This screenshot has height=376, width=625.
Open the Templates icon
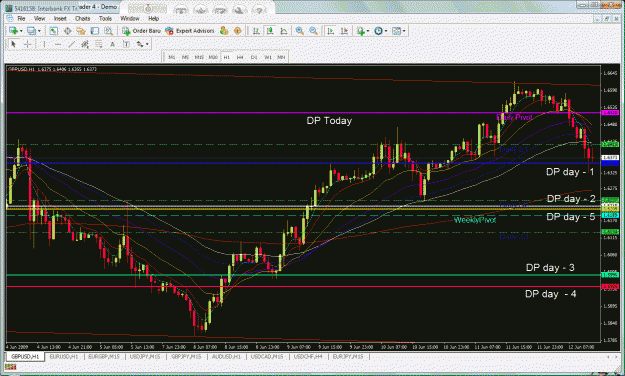pos(396,31)
